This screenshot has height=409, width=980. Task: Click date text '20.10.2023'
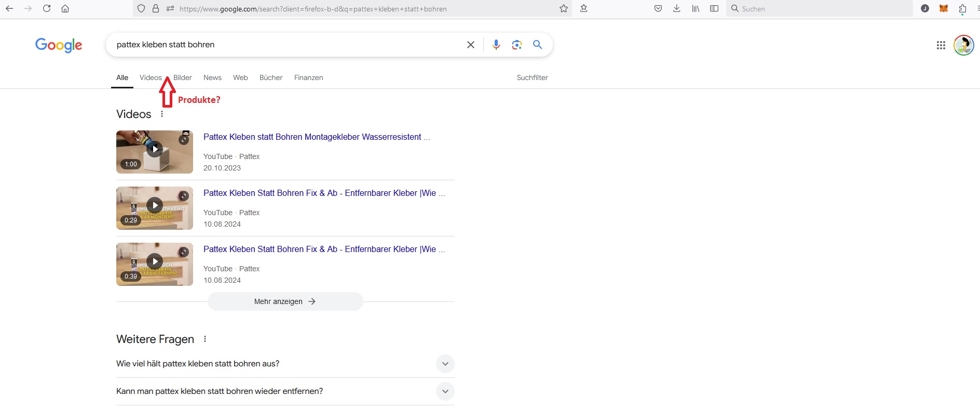click(222, 168)
